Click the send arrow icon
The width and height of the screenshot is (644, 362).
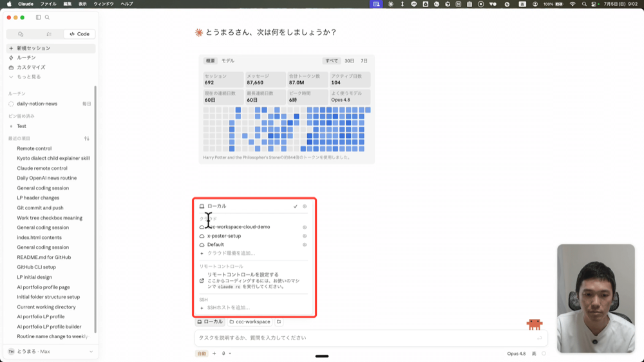pos(539,338)
